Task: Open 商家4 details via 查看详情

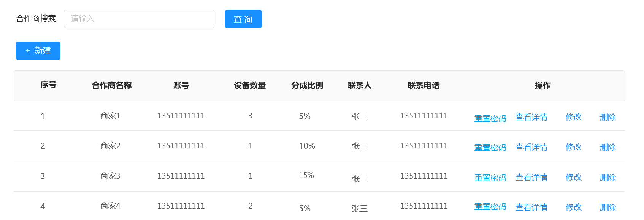Action: (531, 207)
